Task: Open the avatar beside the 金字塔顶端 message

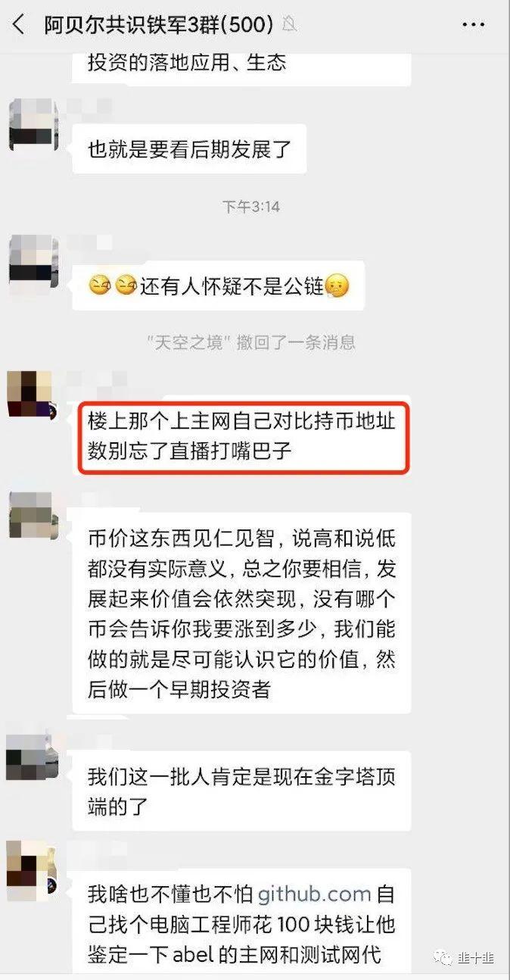Action: 30,757
